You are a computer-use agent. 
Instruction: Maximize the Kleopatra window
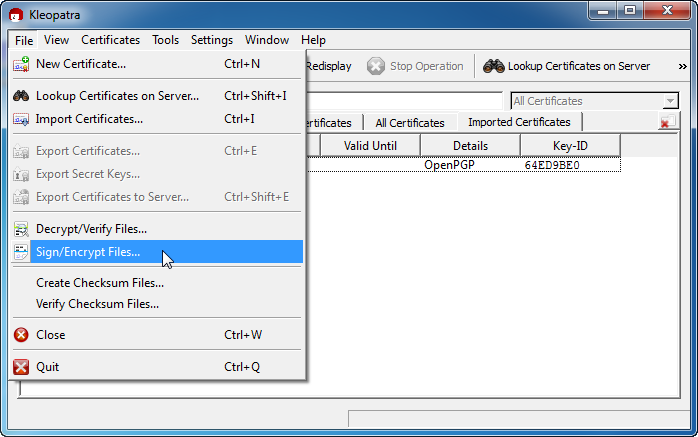(630, 11)
